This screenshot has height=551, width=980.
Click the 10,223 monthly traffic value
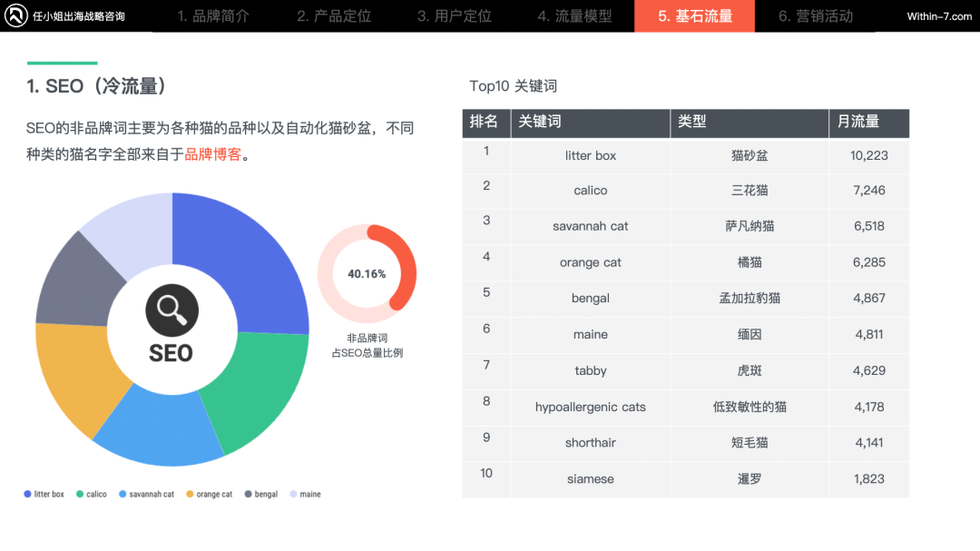(869, 156)
